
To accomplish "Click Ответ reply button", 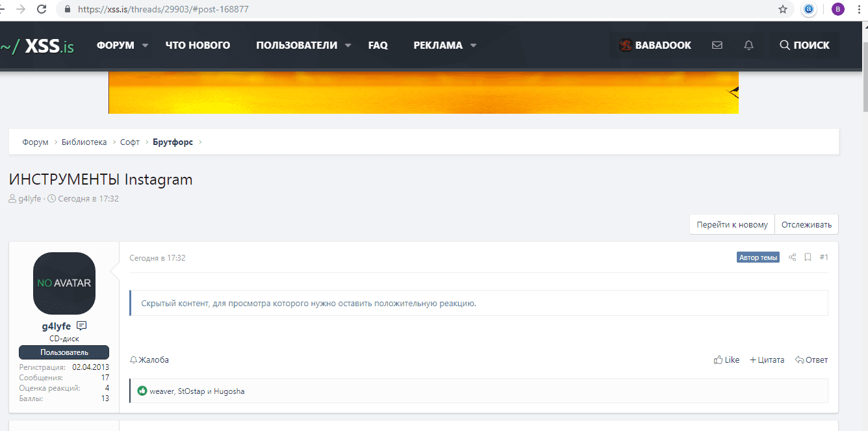I will click(x=811, y=360).
